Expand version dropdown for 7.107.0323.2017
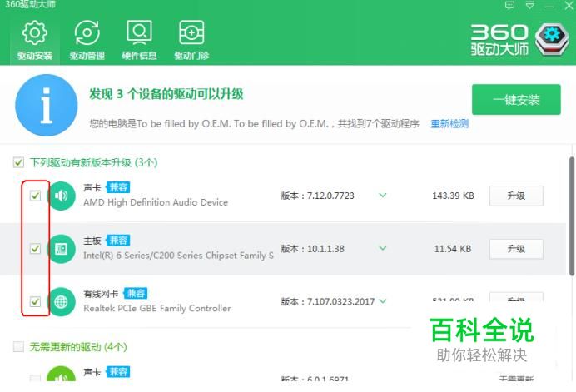Viewport: 576px width, 392px height. 383,301
